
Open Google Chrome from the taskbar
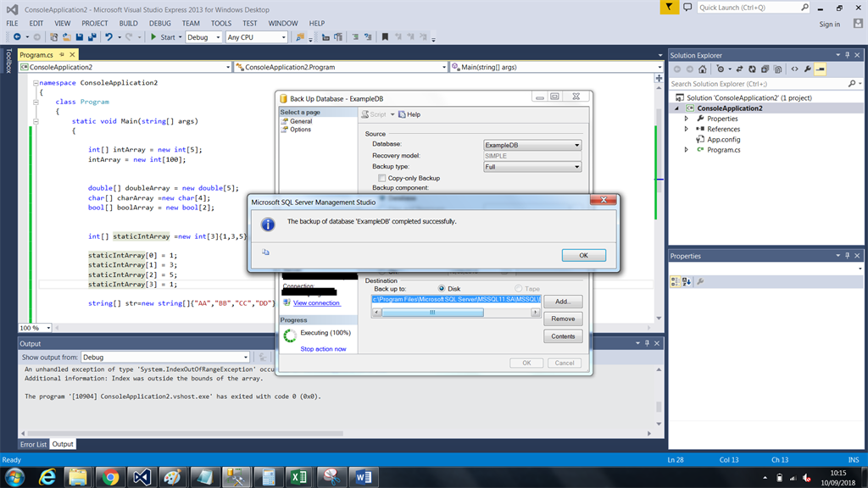pyautogui.click(x=109, y=477)
